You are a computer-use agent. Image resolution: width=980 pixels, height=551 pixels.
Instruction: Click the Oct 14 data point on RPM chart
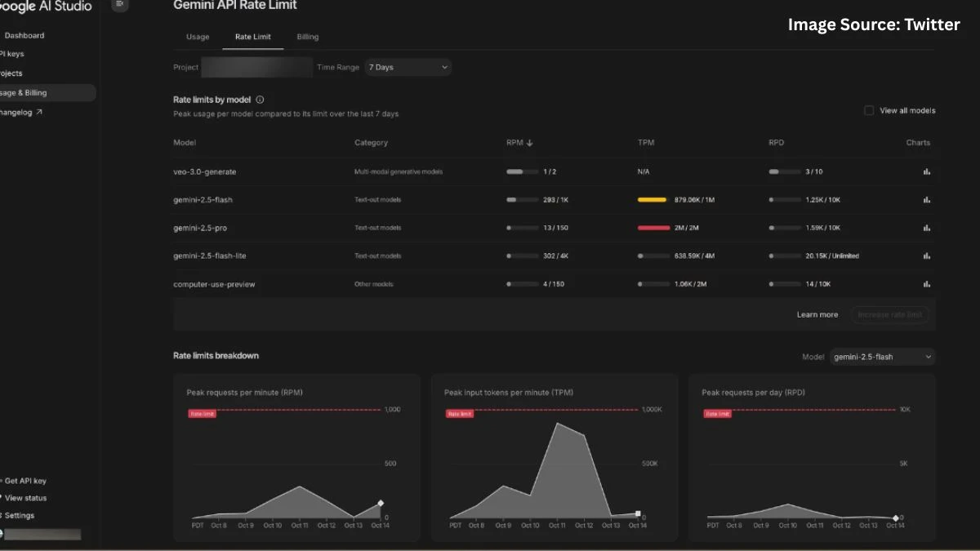tap(380, 504)
